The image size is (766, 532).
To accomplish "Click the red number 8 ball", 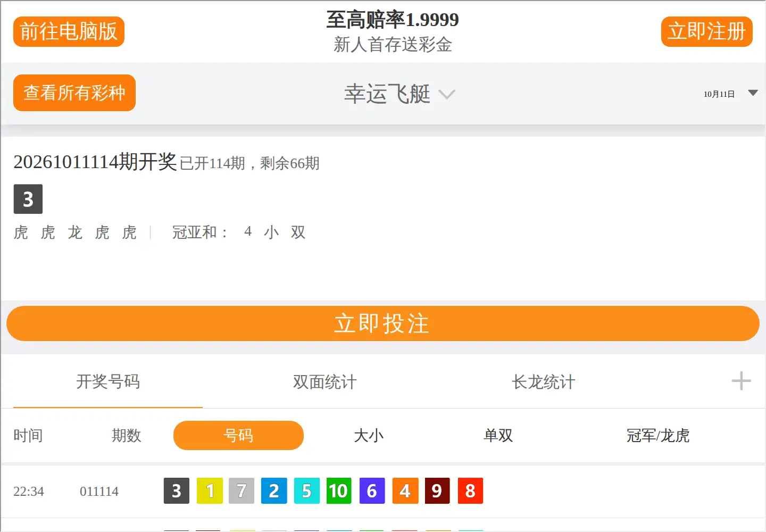I will (470, 491).
